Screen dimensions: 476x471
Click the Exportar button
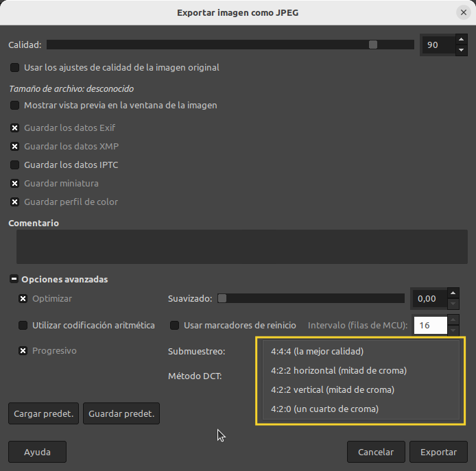tap(438, 452)
